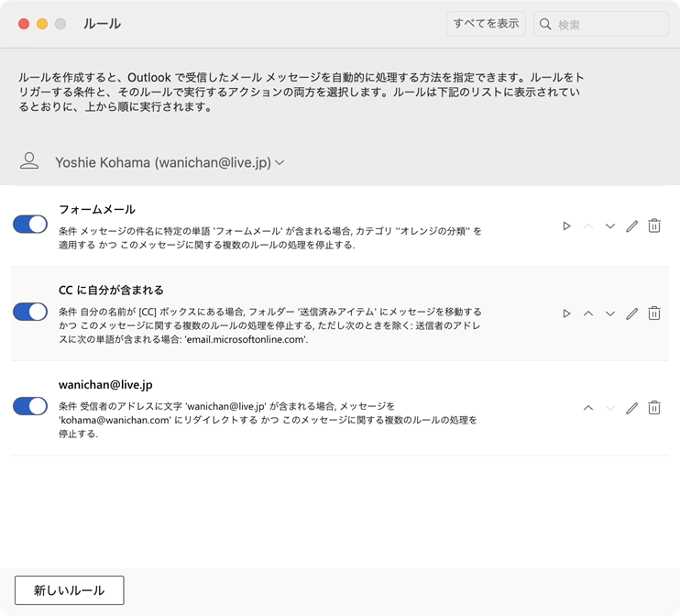The height and width of the screenshot is (616, 680).
Task: Delete the wanichan@live.jp rule
Action: [654, 408]
